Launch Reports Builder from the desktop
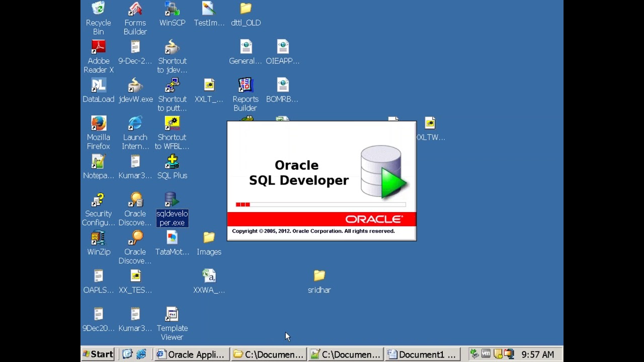Screen dimensions: 644x362 [x=245, y=95]
